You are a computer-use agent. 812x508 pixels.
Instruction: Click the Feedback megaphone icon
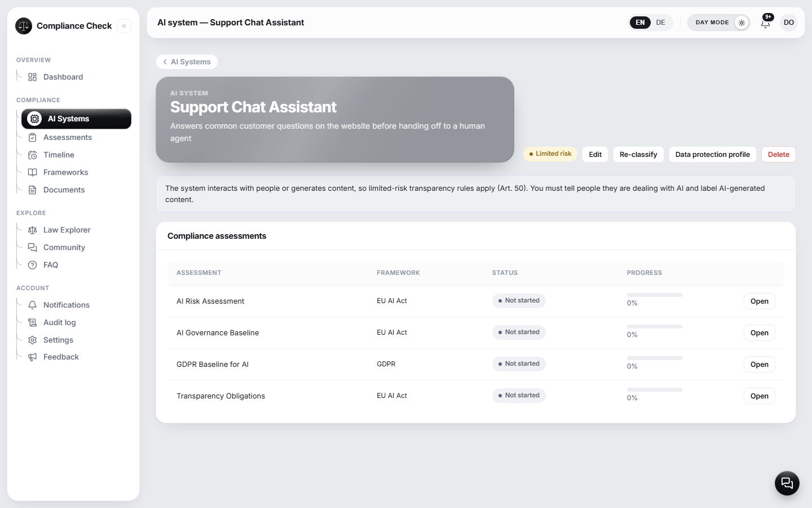(33, 357)
